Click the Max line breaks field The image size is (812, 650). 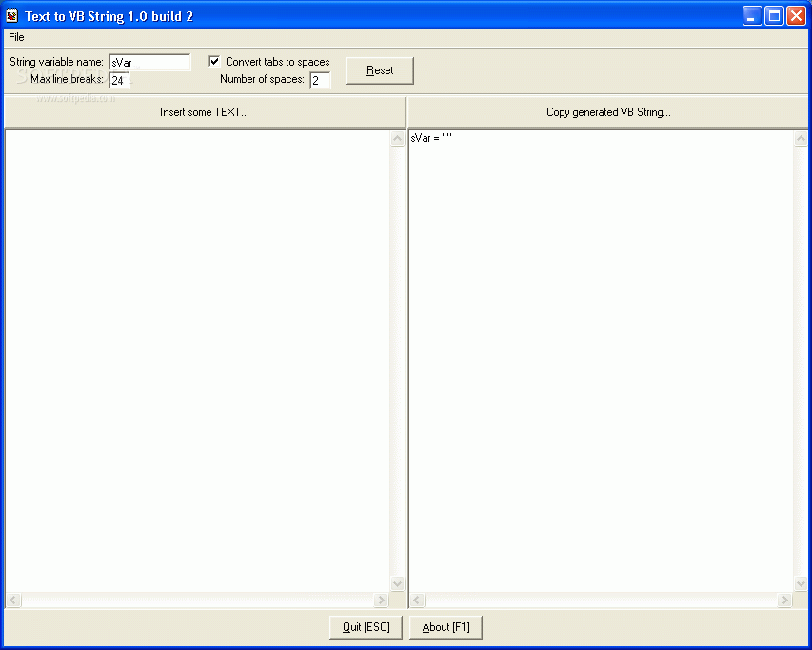pyautogui.click(x=119, y=80)
